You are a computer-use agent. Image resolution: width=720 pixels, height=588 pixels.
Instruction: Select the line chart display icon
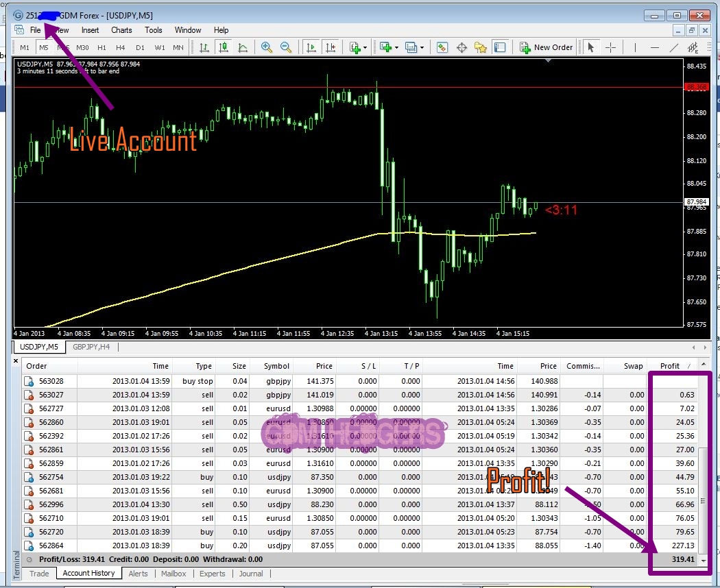click(244, 47)
